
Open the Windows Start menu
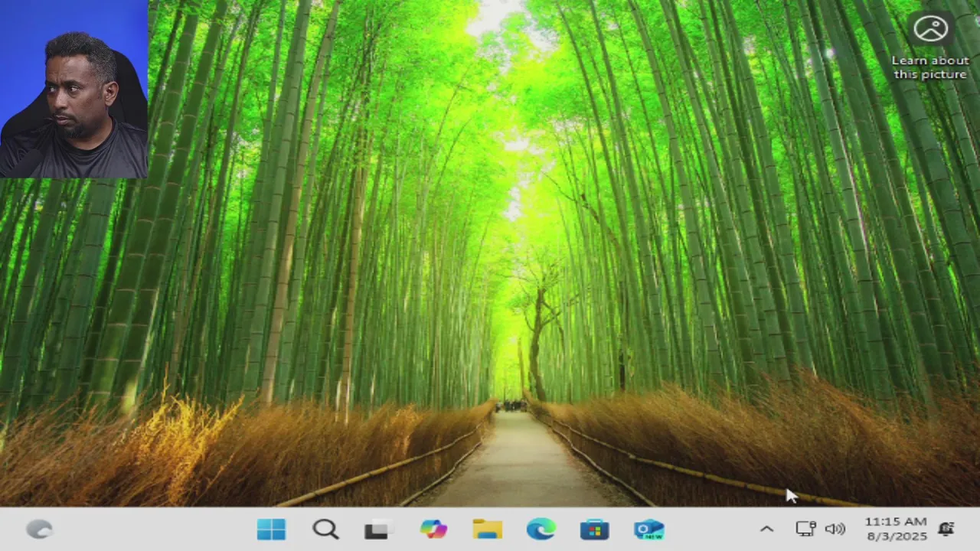coord(271,530)
